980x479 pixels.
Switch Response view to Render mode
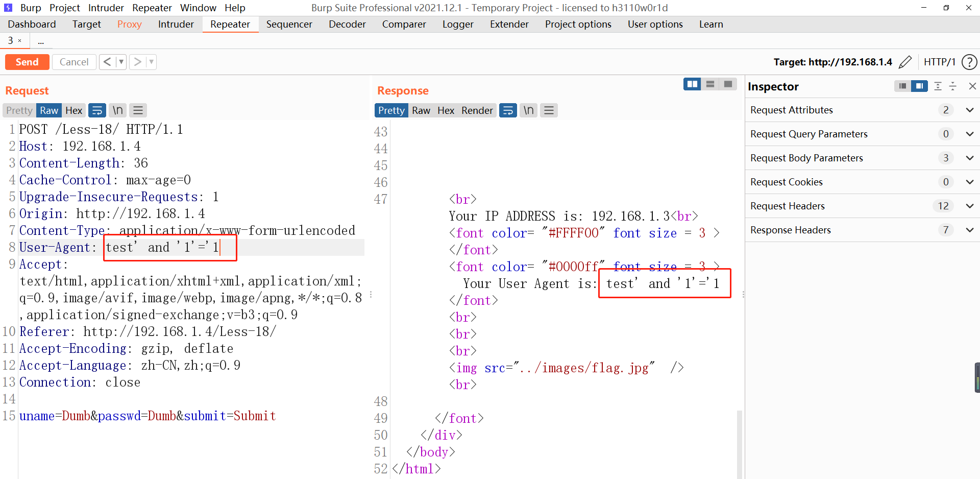click(x=477, y=110)
